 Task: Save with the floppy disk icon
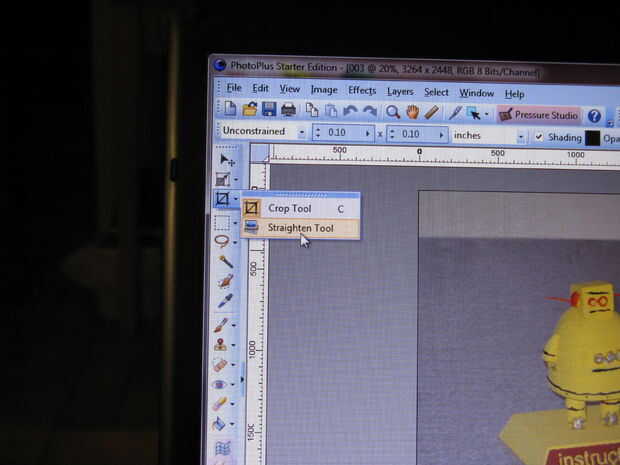click(x=269, y=110)
